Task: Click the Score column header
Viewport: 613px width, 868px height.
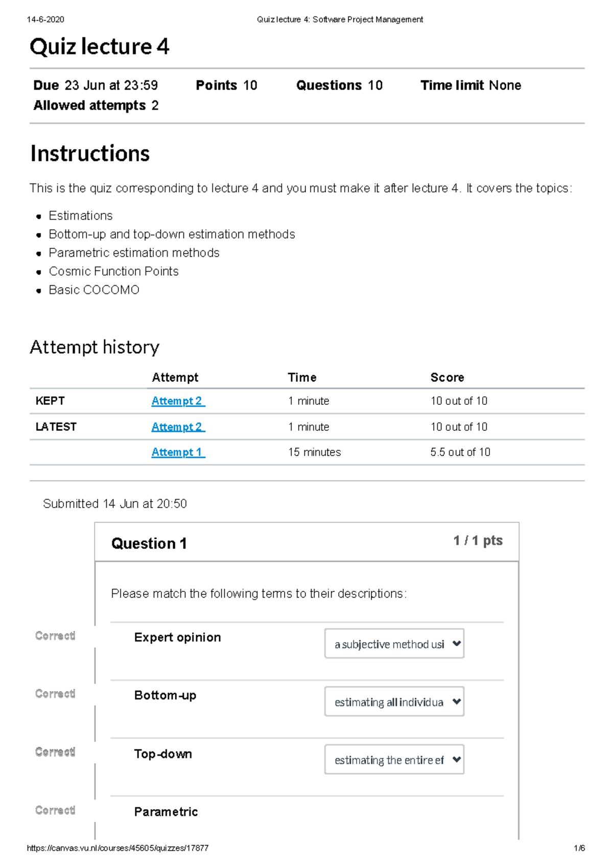Action: (x=447, y=377)
